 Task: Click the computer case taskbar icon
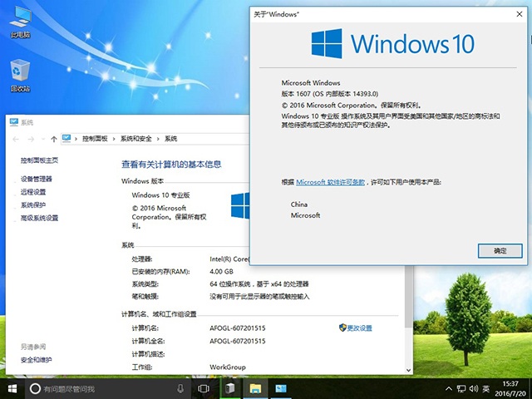pos(229,388)
